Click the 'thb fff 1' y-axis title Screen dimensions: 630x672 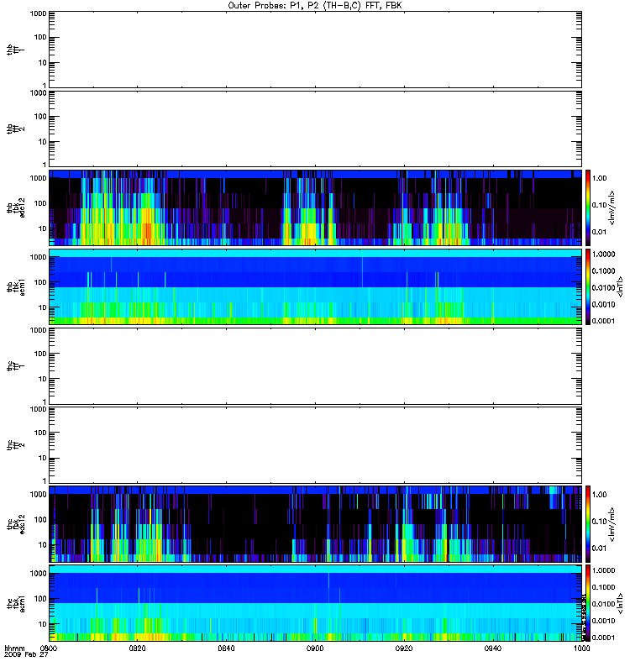point(16,50)
